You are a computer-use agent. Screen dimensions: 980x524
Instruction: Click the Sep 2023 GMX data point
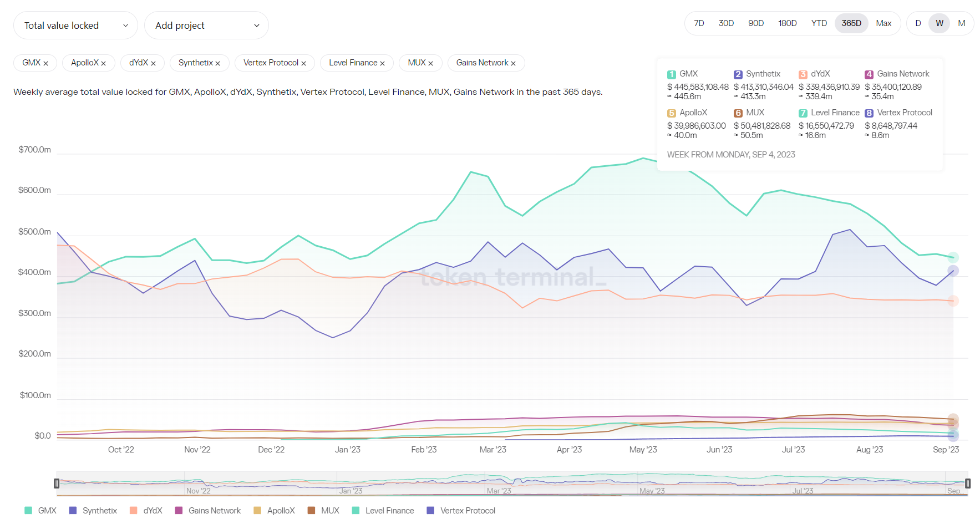(x=953, y=258)
